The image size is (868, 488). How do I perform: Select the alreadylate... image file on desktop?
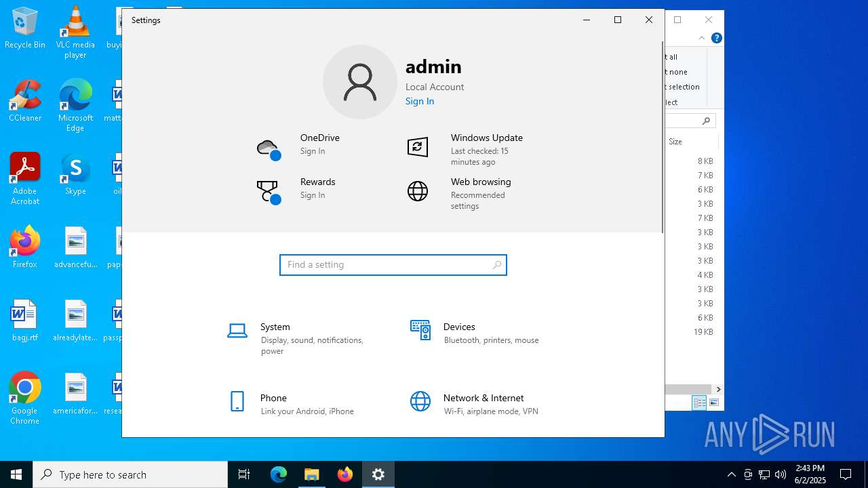75,321
